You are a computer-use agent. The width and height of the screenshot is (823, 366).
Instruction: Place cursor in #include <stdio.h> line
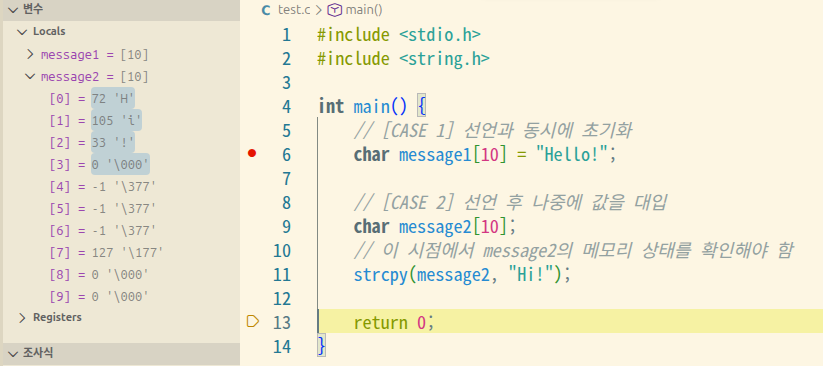(x=399, y=35)
